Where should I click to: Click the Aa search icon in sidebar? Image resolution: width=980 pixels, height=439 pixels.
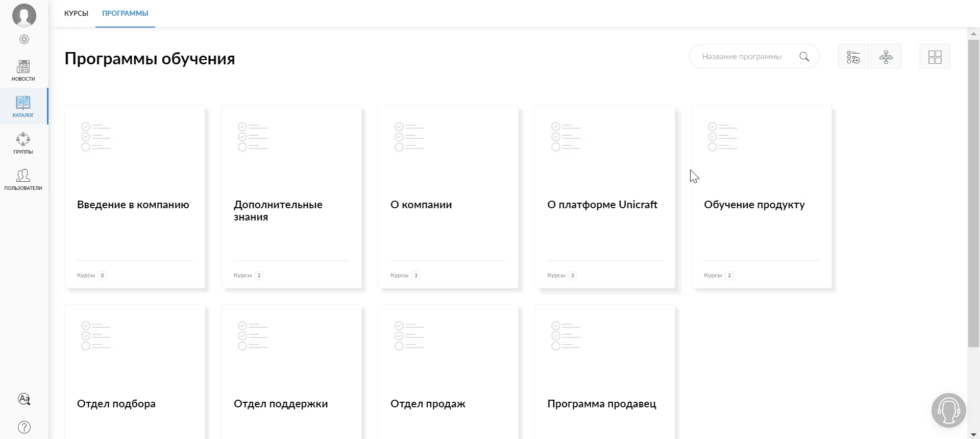click(x=24, y=399)
